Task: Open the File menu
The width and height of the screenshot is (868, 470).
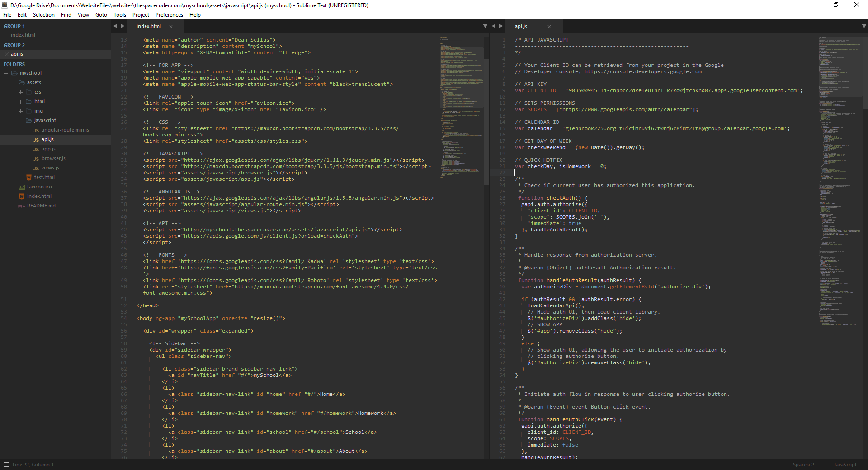Action: point(7,15)
